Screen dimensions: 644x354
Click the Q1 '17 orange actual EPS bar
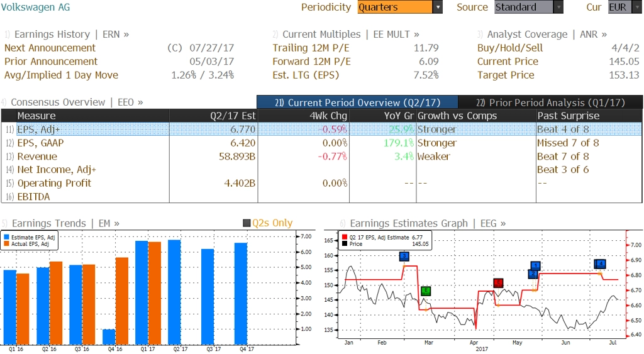[155, 293]
